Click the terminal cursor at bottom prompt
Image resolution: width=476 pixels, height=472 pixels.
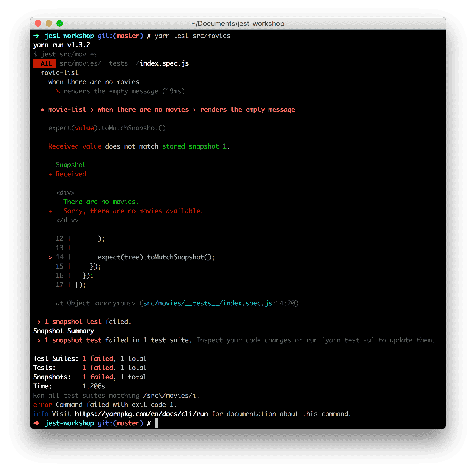pyautogui.click(x=156, y=423)
